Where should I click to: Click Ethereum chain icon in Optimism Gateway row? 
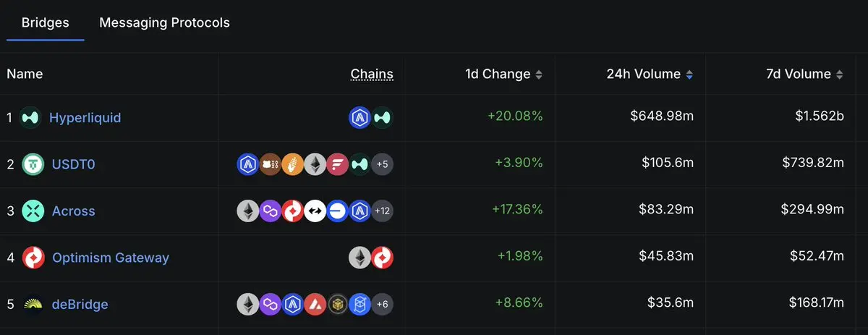360,258
